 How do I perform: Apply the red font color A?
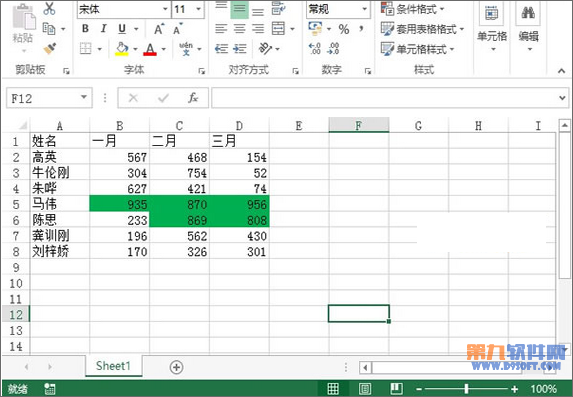(150, 49)
